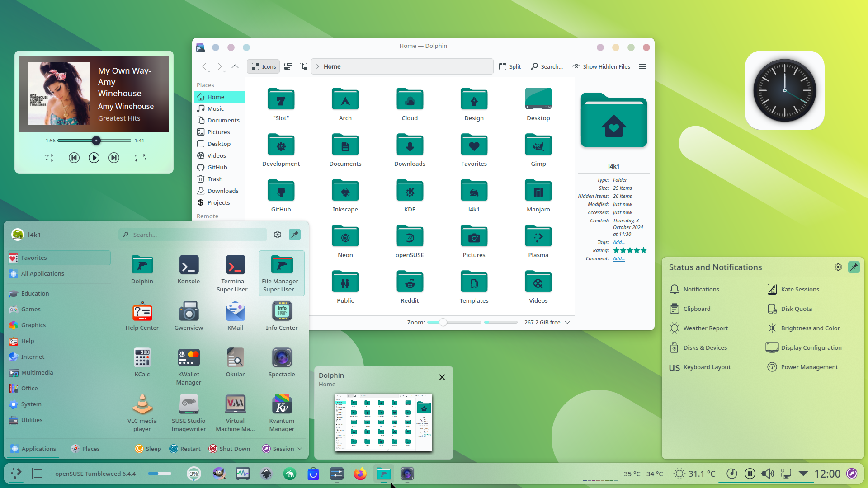Open Firefox from the taskbar

pyautogui.click(x=360, y=474)
